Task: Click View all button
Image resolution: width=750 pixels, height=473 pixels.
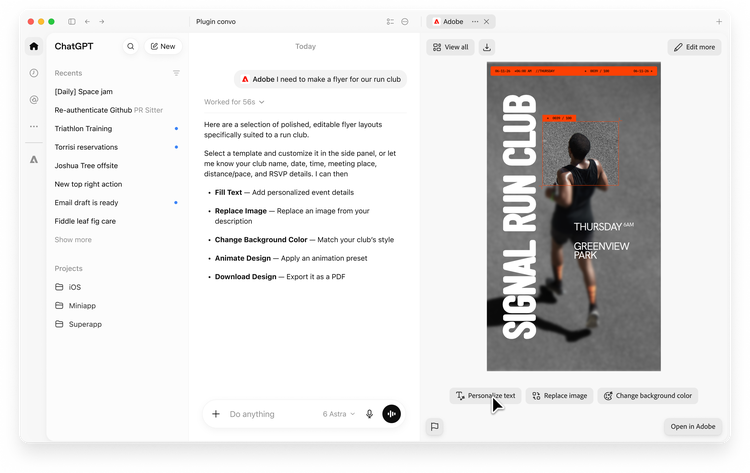Action: [450, 47]
